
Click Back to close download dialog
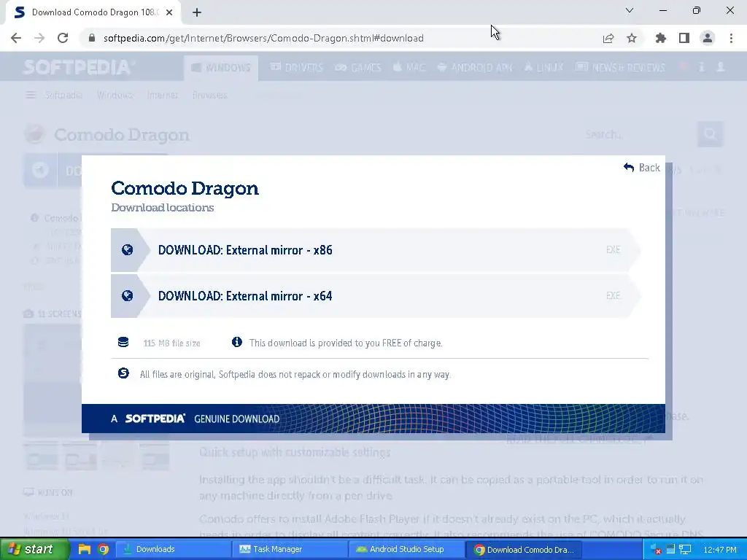pos(642,168)
